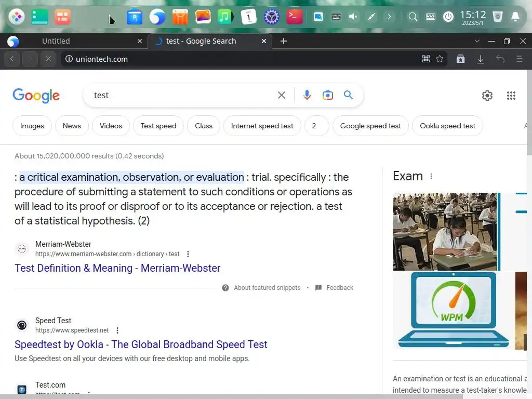Open Test Definition & Meaning - Merriam-Webster link
Viewport: 532px width, 399px height.
117,268
